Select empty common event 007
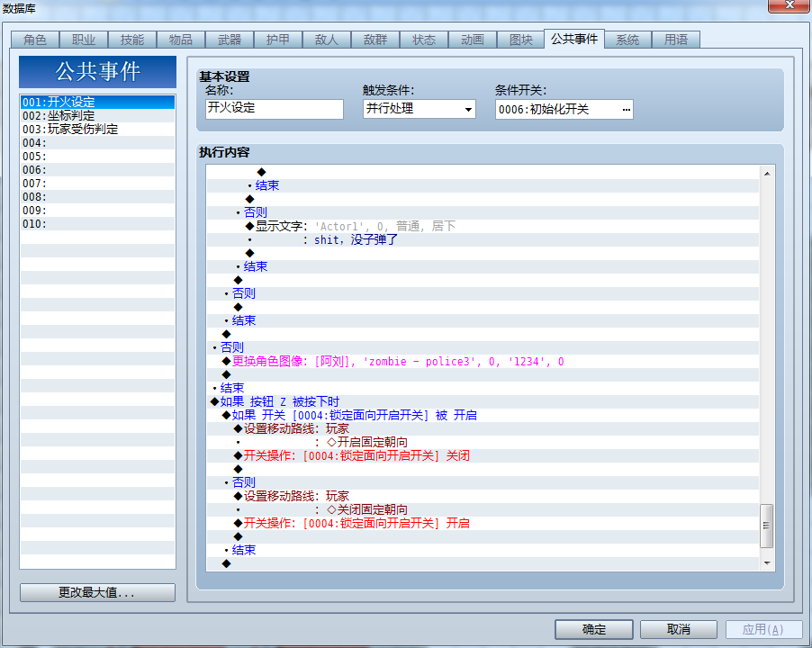Viewport: 812px width, 648px height. 97,183
